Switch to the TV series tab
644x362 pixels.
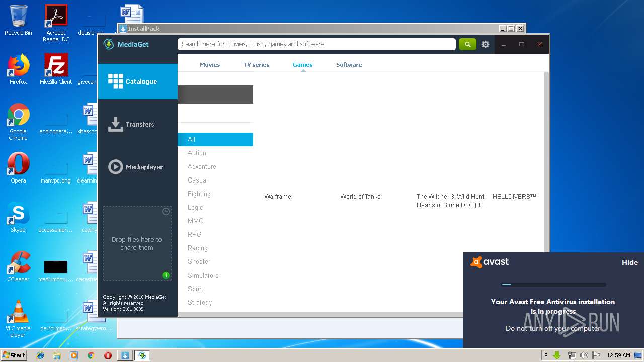257,65
